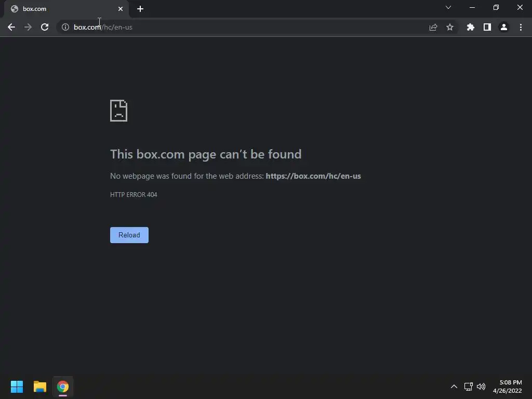
Task: View site information icon in address bar
Action: pyautogui.click(x=65, y=27)
